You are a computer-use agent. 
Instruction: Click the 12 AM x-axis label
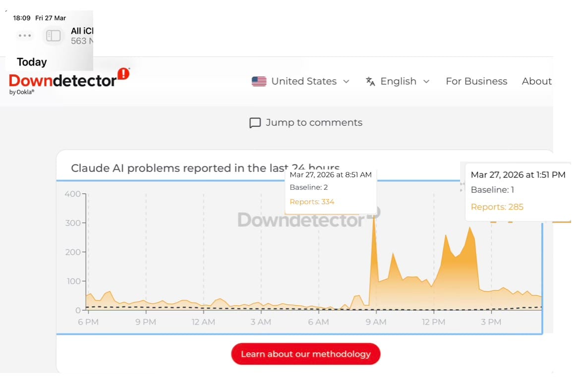203,322
